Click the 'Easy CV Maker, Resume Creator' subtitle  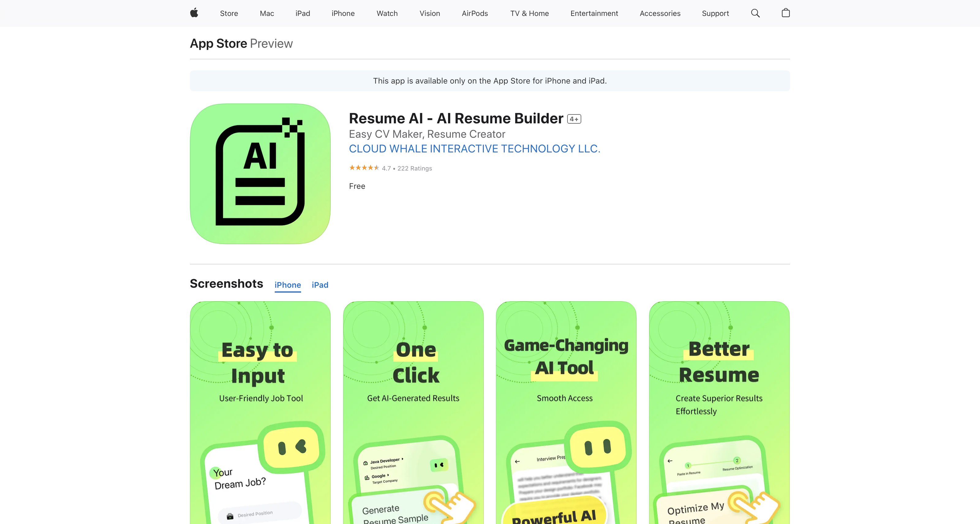point(427,134)
